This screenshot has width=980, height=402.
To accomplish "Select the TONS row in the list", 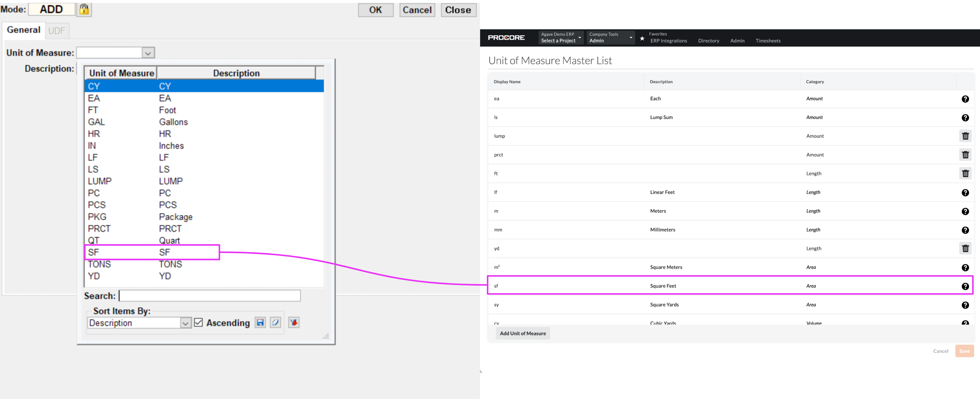I will [x=204, y=264].
